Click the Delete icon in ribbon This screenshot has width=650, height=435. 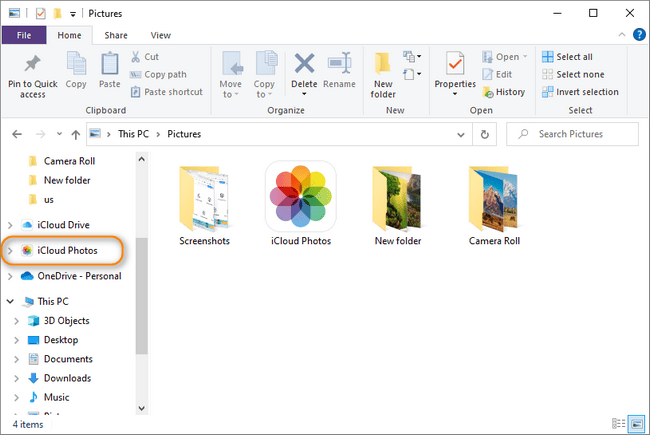click(304, 65)
